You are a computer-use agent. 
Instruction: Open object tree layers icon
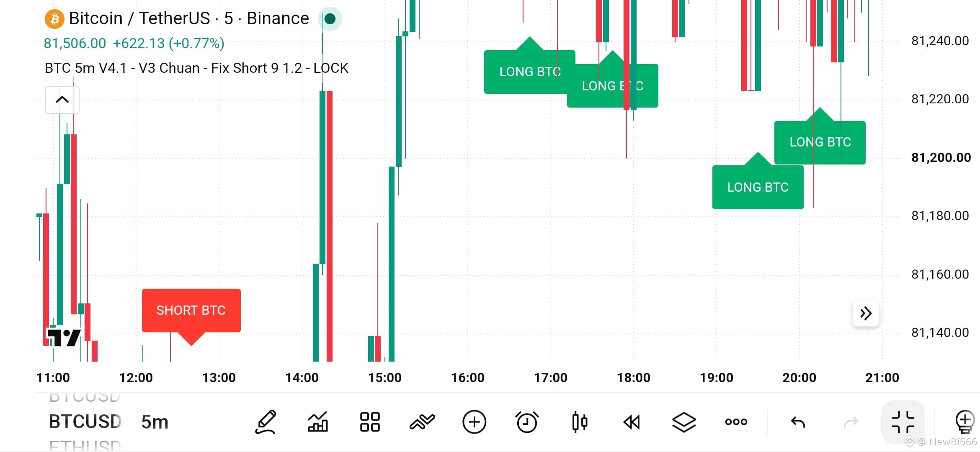pos(684,422)
